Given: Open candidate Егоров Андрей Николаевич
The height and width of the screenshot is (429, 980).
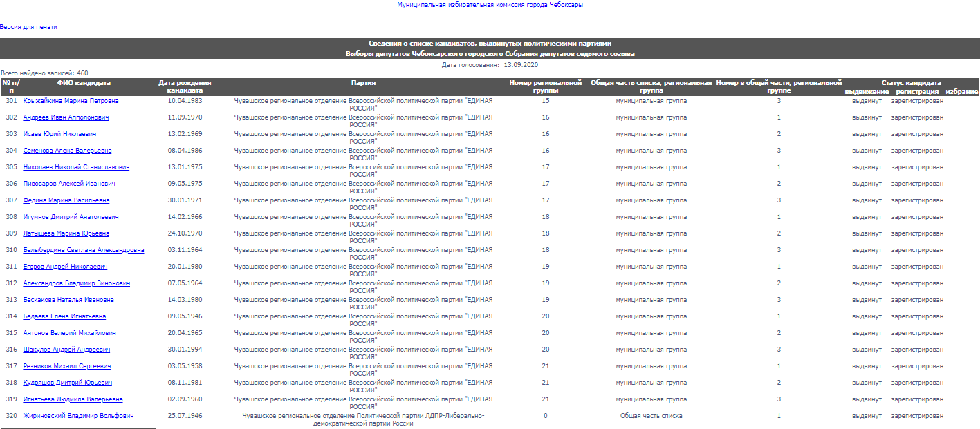Looking at the screenshot, I should click(x=65, y=267).
